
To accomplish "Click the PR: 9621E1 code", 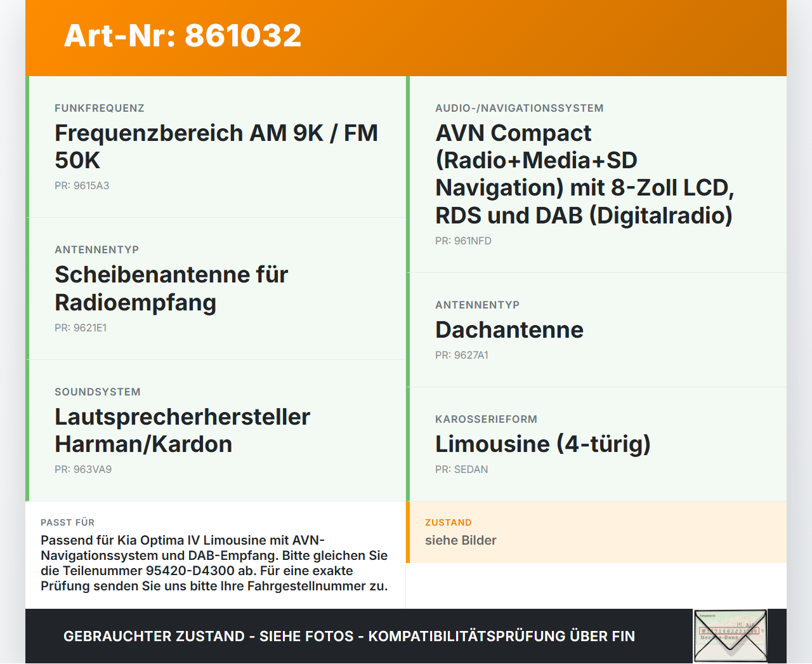I will tap(81, 328).
